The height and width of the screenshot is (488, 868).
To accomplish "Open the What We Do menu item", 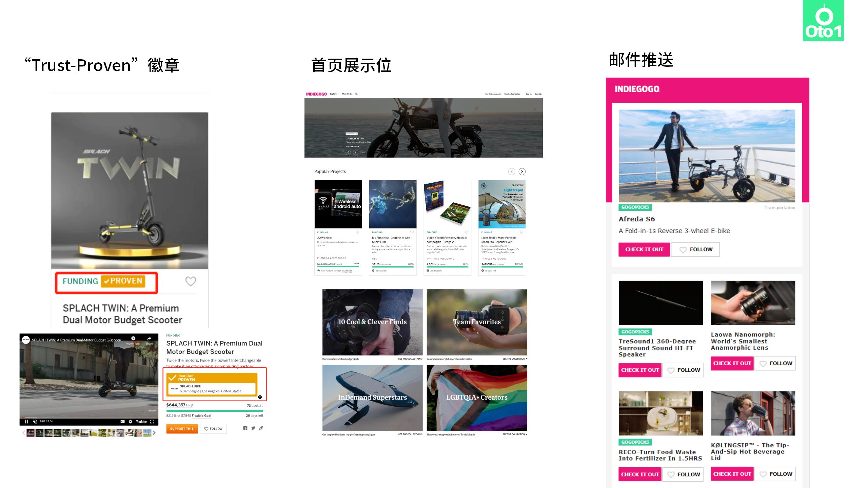I will point(347,94).
